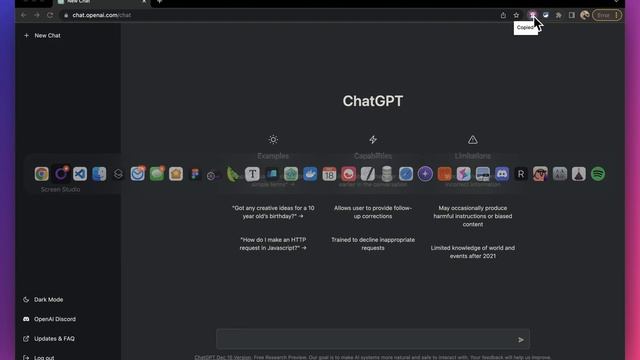Open the Typora T app icon
Viewport: 640px width, 360px height.
[252, 174]
